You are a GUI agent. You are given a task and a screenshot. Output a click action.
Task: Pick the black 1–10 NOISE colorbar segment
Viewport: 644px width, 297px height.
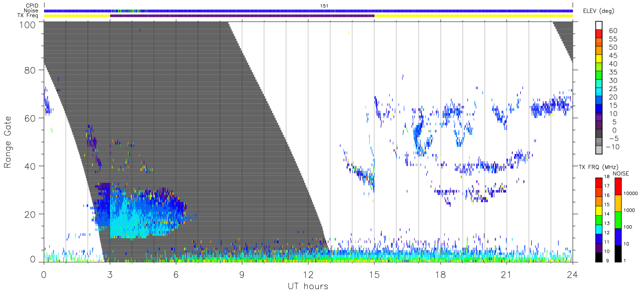[618, 253]
